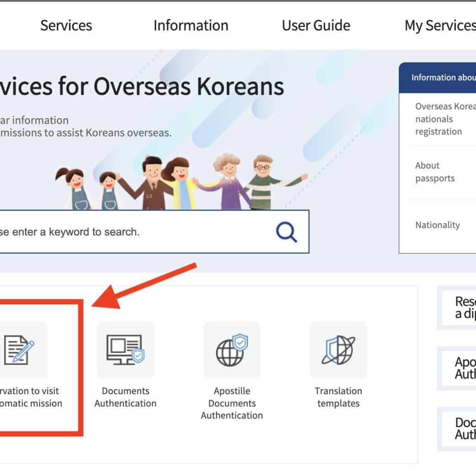The width and height of the screenshot is (476, 476).
Task: Click the magnifying glass search icon
Action: (286, 232)
